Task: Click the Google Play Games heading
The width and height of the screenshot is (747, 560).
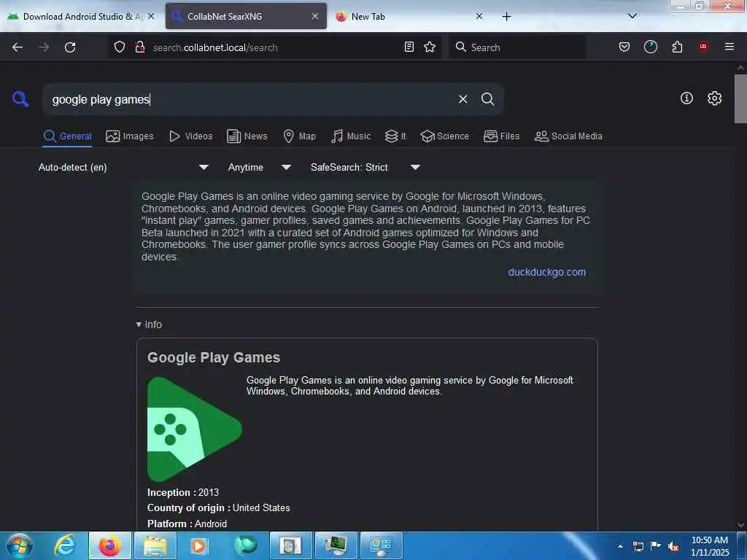Action: [x=214, y=357]
